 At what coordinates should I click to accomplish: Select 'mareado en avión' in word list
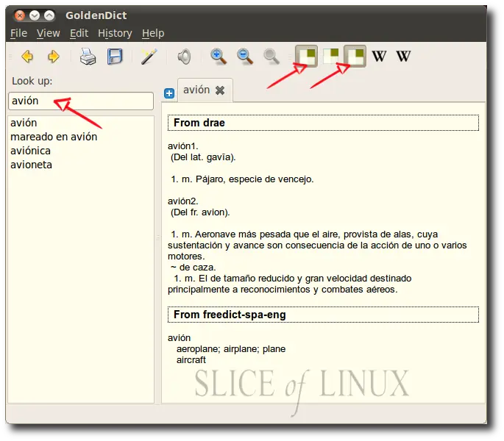[x=54, y=137]
